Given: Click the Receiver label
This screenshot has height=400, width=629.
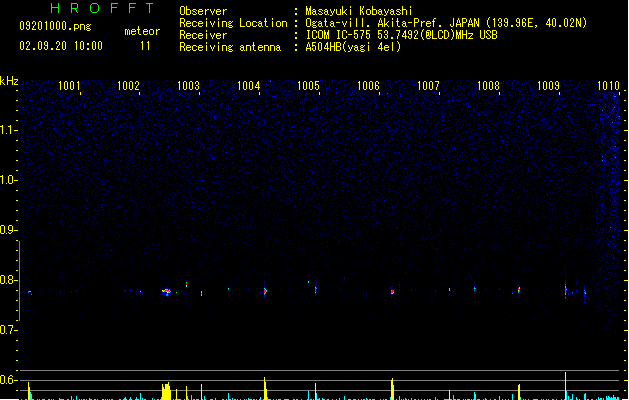Looking at the screenshot, I should tap(203, 35).
